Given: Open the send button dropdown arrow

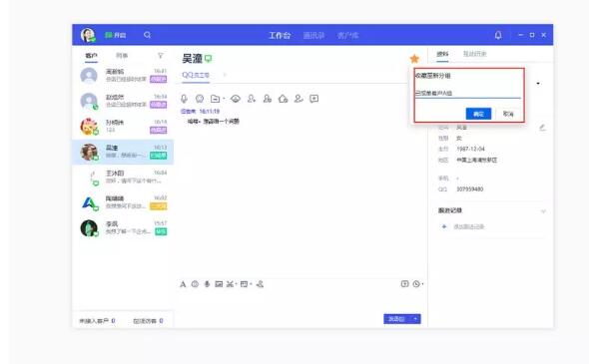Looking at the screenshot, I should pos(415,319).
